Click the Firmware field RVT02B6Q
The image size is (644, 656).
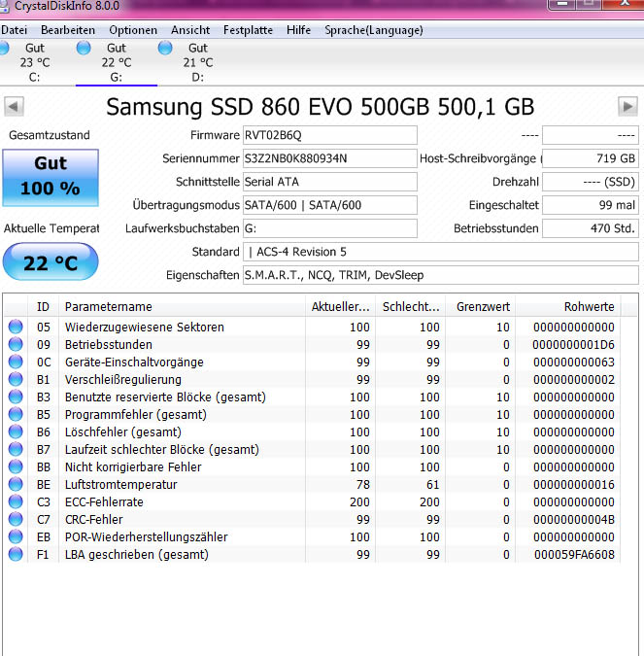[330, 135]
